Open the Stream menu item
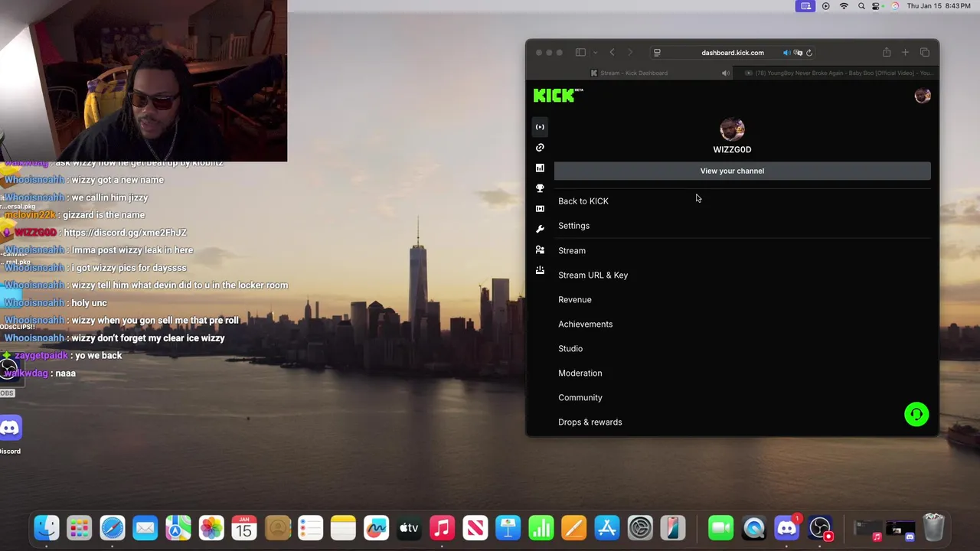980x551 pixels. (x=572, y=250)
